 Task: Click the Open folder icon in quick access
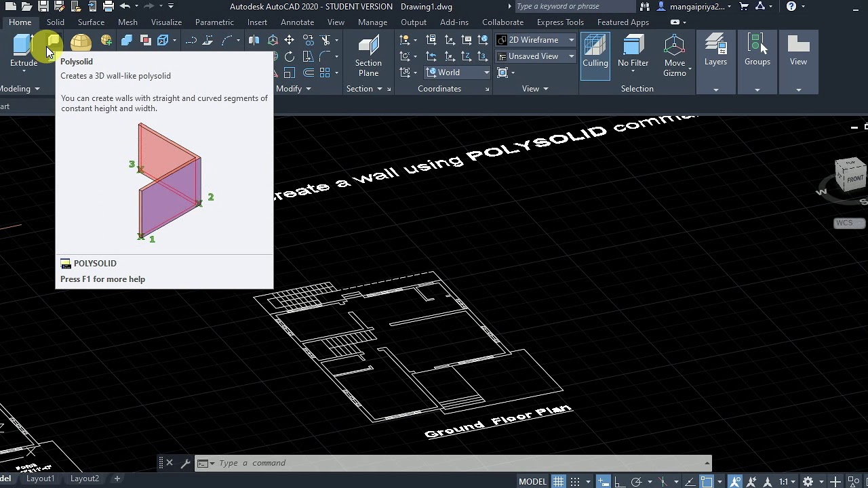pyautogui.click(x=26, y=7)
